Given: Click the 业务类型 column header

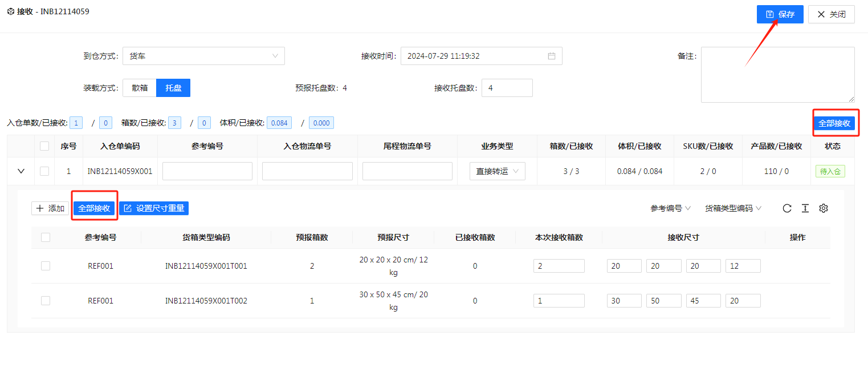Looking at the screenshot, I should pos(497,146).
